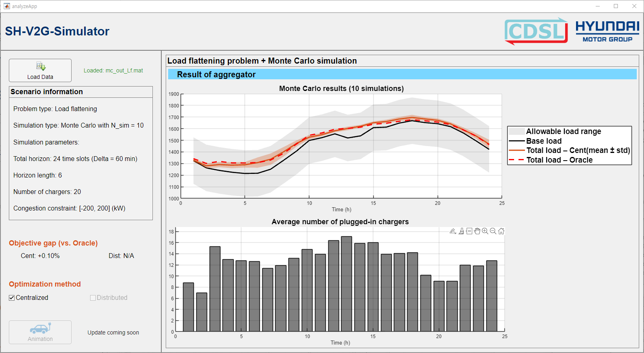Activate the zoom out magnifier
The image size is (644, 353).
tap(493, 231)
